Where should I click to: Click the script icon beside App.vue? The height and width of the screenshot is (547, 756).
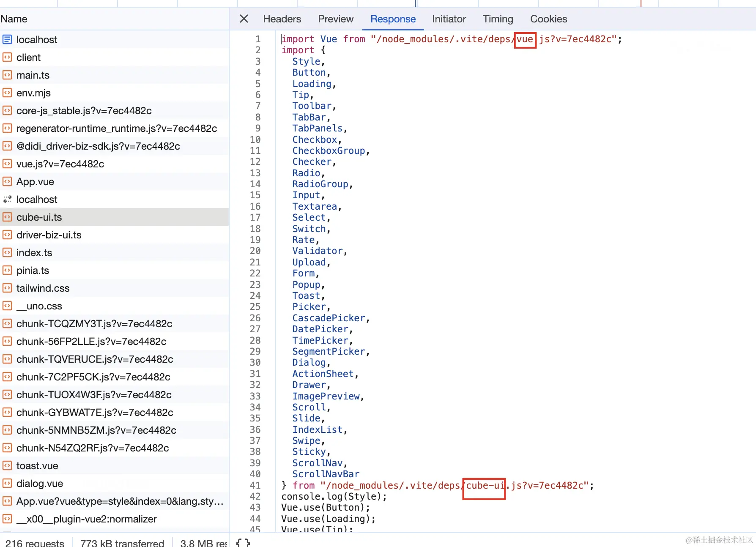tap(7, 182)
